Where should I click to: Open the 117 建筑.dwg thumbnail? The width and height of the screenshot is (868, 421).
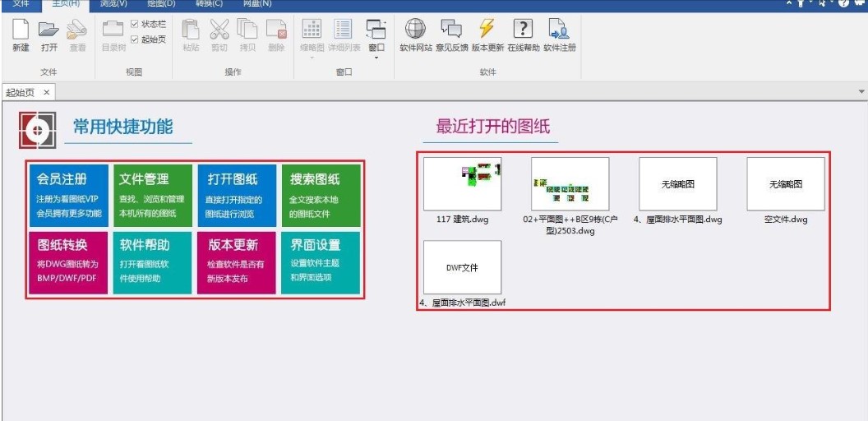point(462,184)
